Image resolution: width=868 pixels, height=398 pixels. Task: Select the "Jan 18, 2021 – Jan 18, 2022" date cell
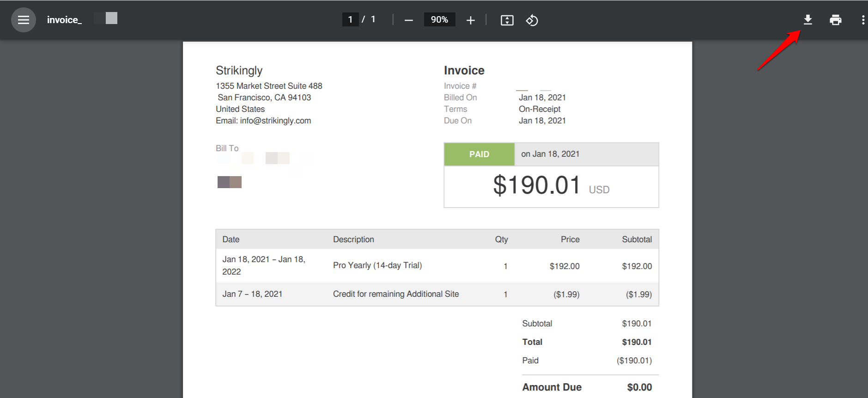264,265
